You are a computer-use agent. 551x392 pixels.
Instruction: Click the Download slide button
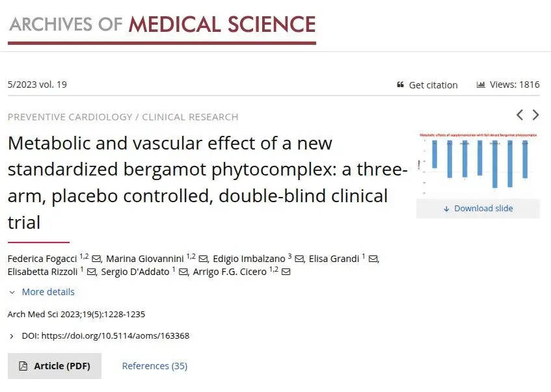tap(478, 209)
